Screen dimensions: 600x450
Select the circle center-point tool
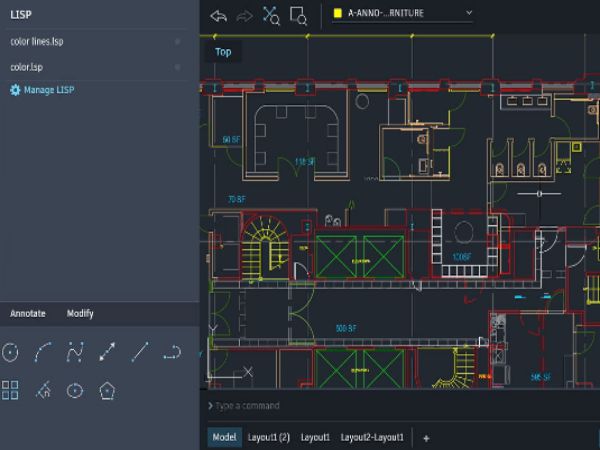click(75, 391)
